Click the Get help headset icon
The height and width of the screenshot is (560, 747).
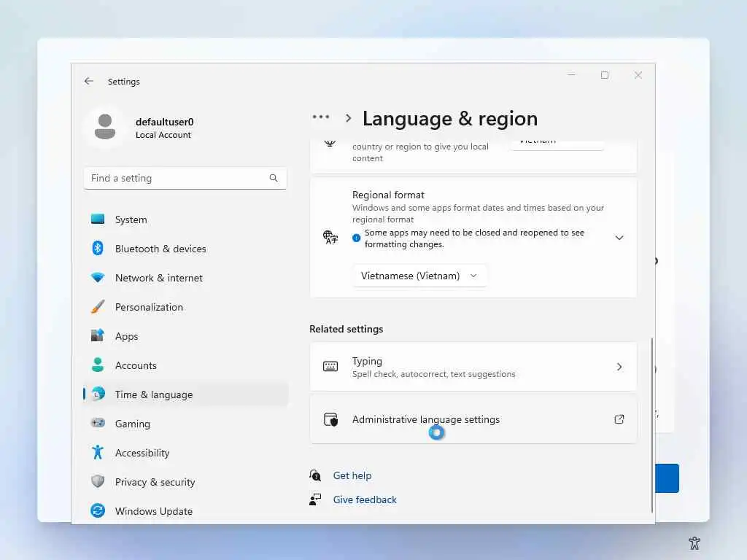pos(315,475)
